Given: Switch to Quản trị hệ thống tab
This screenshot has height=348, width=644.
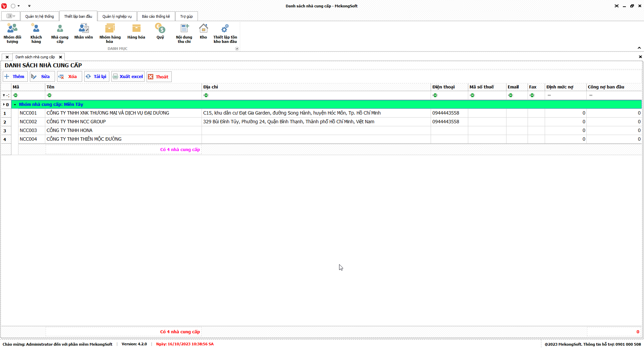Looking at the screenshot, I should pos(39,16).
